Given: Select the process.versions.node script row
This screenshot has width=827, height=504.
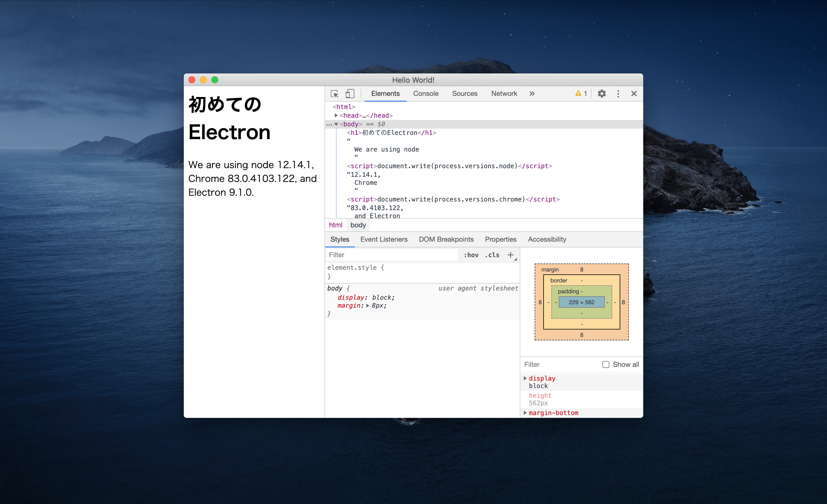Looking at the screenshot, I should point(449,166).
